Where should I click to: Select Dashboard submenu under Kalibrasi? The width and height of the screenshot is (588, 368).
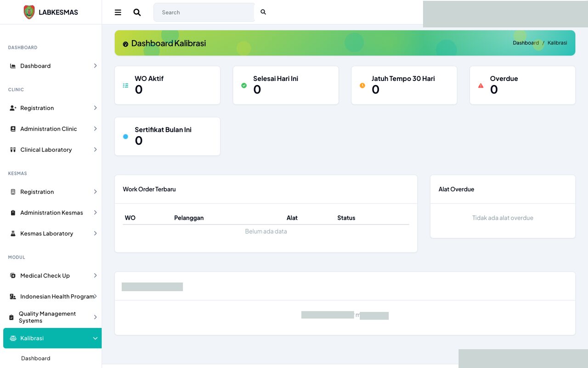35,358
